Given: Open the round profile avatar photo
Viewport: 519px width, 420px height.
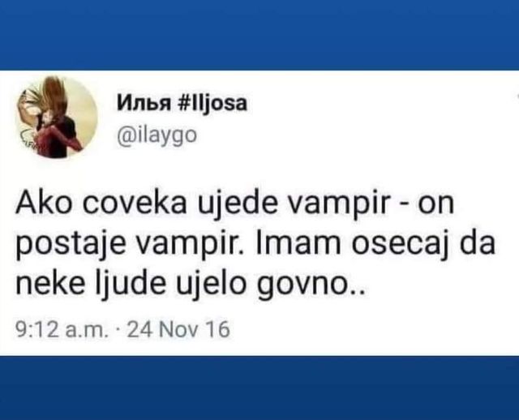Looking at the screenshot, I should 56,118.
